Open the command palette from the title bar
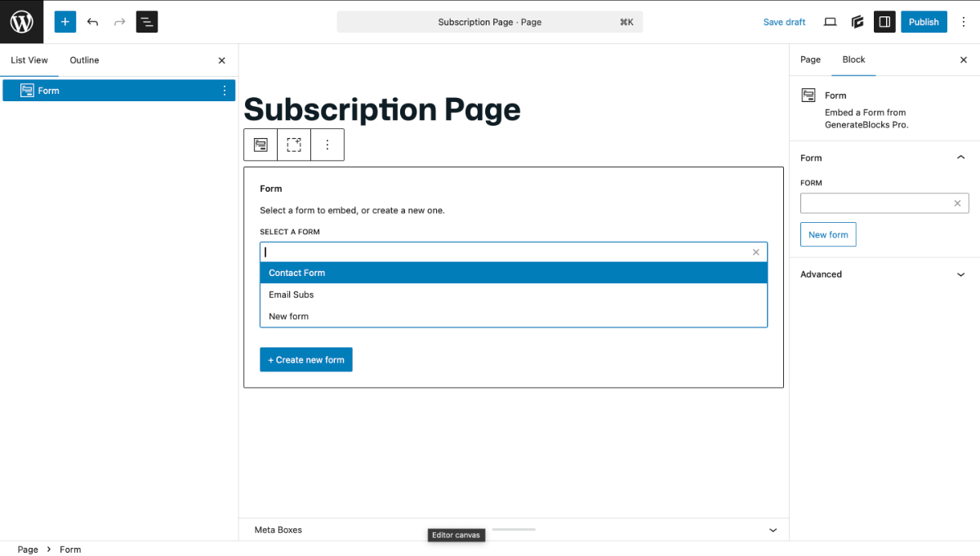The height and width of the screenshot is (556, 980). pos(490,22)
